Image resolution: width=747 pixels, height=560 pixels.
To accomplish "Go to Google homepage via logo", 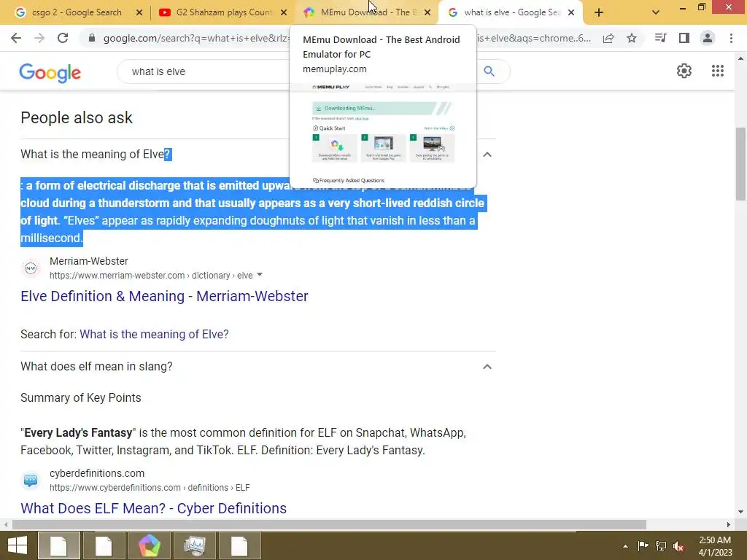I will click(50, 72).
